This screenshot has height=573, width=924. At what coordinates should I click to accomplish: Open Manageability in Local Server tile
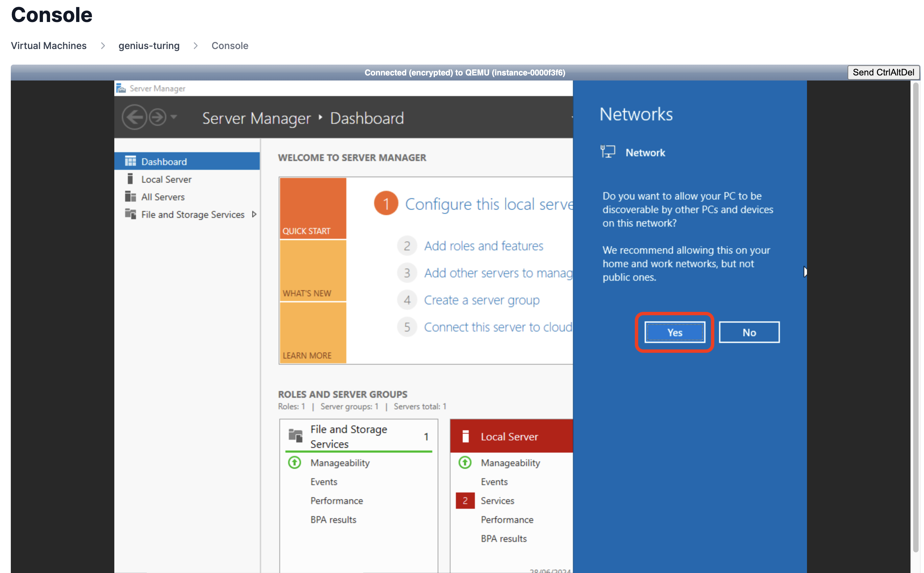tap(510, 463)
